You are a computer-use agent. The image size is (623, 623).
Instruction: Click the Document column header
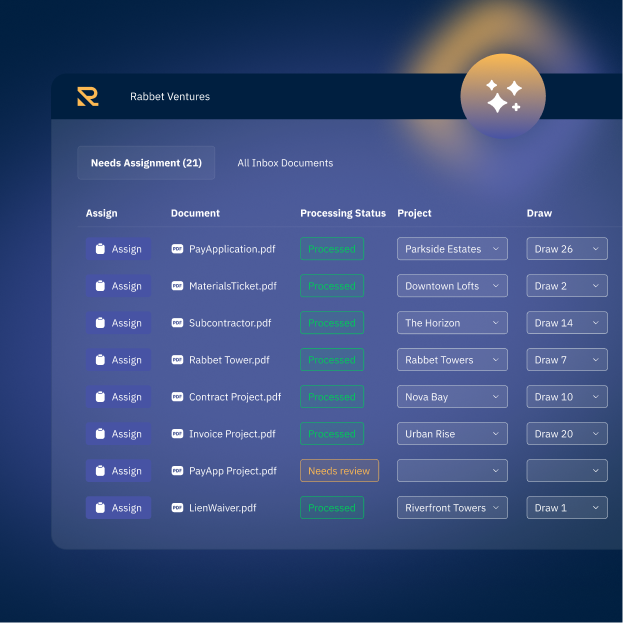195,213
